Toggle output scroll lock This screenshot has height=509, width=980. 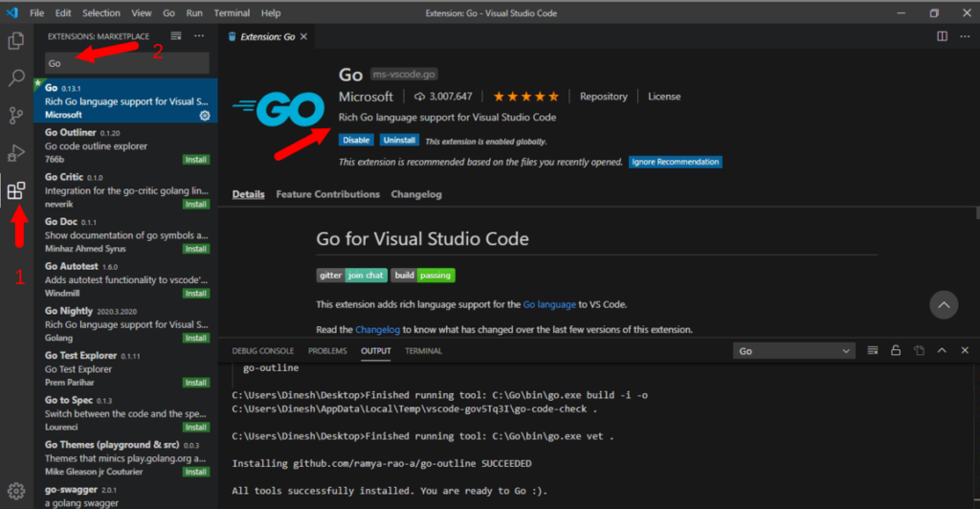pyautogui.click(x=896, y=350)
